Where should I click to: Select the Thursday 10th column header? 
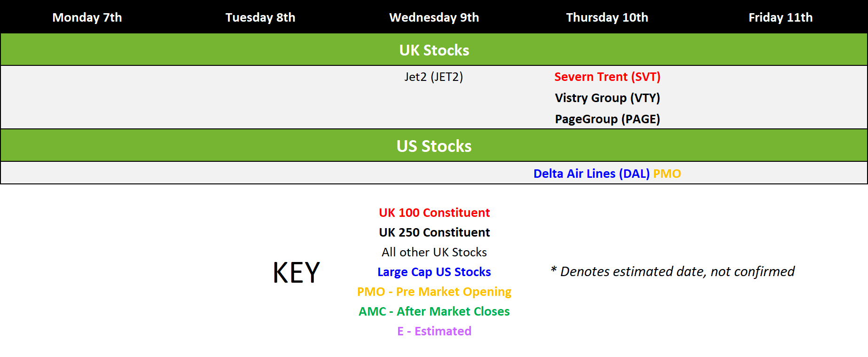click(607, 17)
